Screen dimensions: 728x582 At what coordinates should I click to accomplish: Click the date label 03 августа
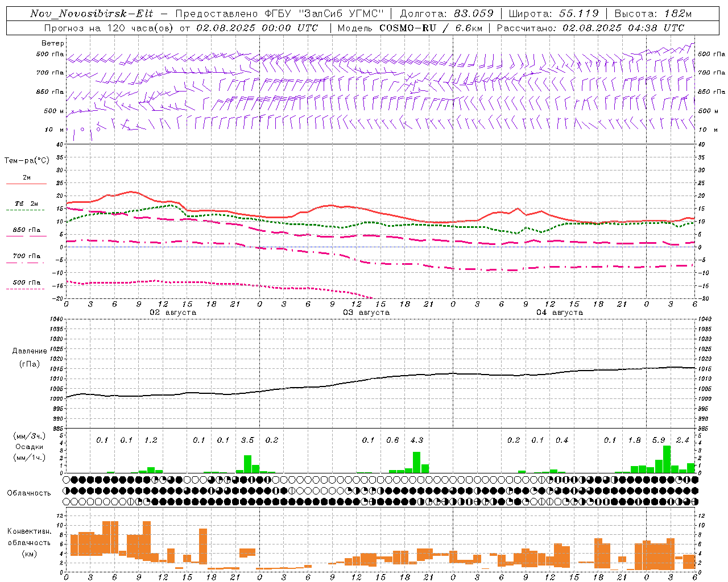pyautogui.click(x=366, y=313)
